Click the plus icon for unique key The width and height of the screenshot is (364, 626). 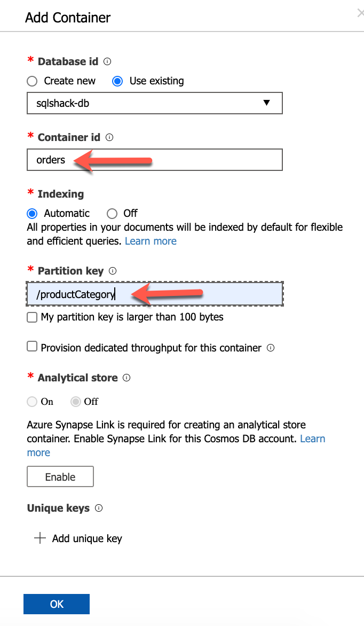point(40,538)
